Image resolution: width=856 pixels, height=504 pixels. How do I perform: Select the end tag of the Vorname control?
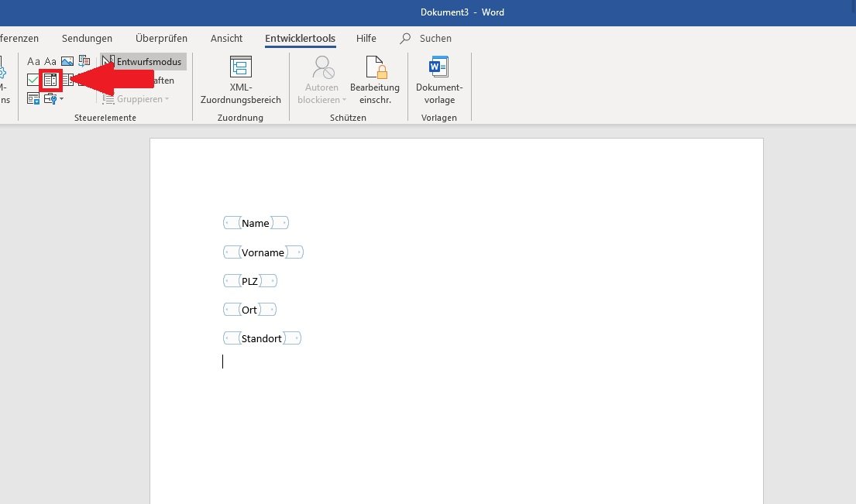294,252
